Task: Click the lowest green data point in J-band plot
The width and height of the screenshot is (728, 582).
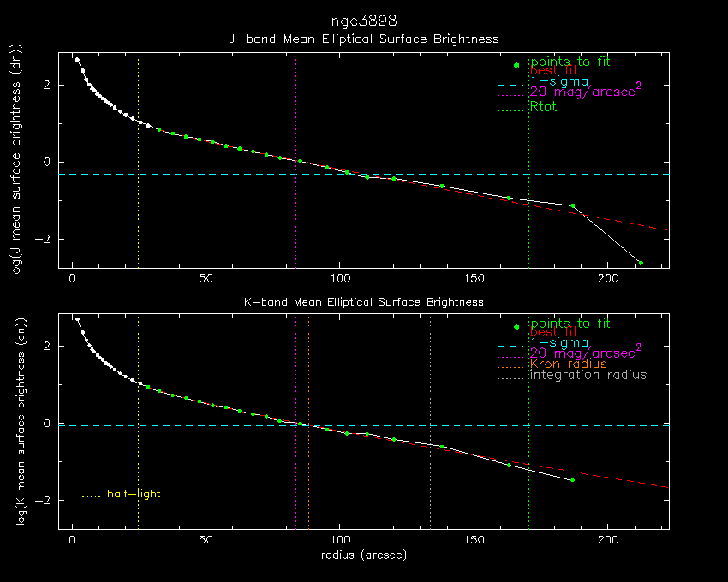Action: 640,263
